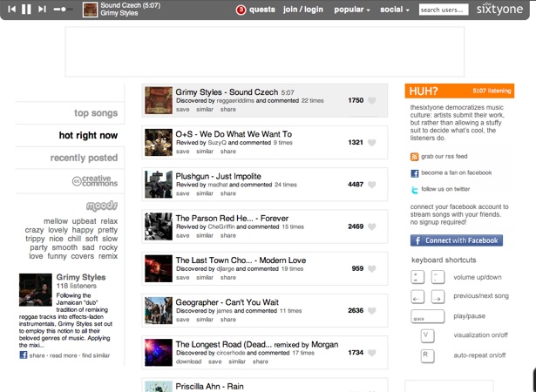The width and height of the screenshot is (536, 392).
Task: Click the V key visualization icon
Action: tap(428, 336)
